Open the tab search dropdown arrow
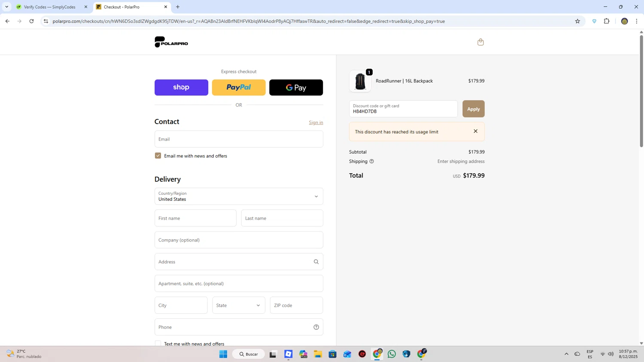The image size is (644, 362). click(6, 7)
